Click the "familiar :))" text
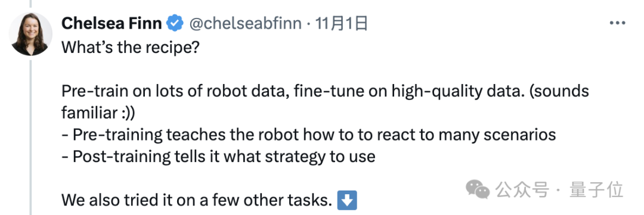This screenshot has width=644, height=215. [x=98, y=113]
